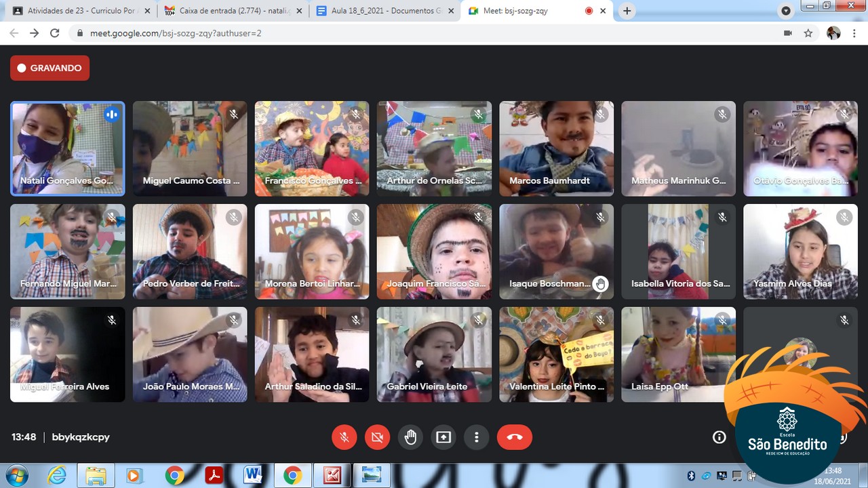Image resolution: width=868 pixels, height=488 pixels.
Task: Open meeting details info icon
Action: click(719, 437)
